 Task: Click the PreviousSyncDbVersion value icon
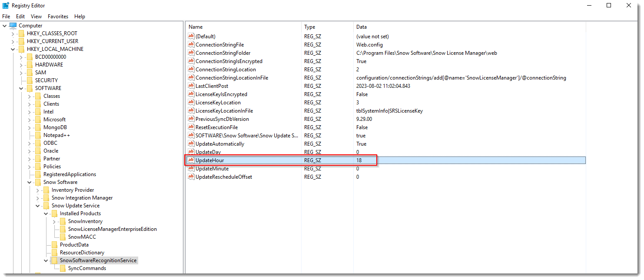pyautogui.click(x=191, y=119)
